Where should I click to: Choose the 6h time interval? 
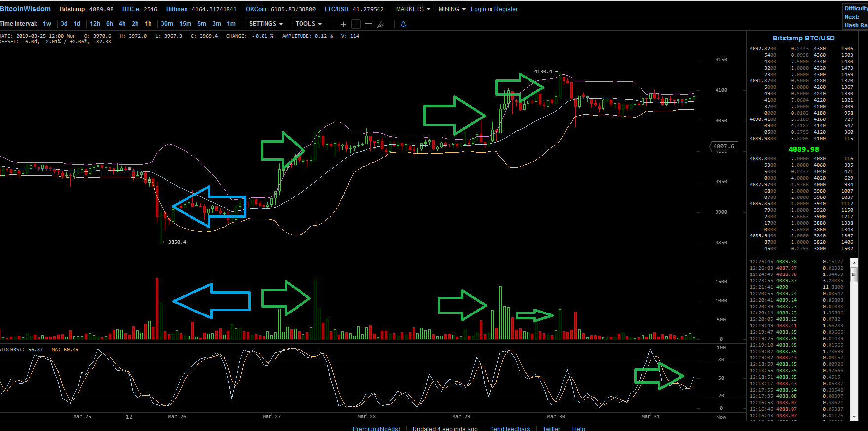click(x=110, y=24)
